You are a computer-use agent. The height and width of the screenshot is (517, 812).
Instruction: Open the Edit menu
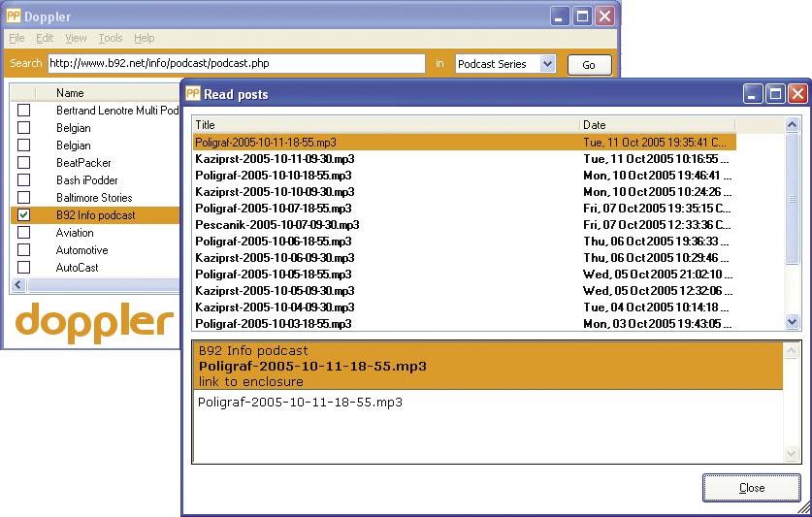coord(45,38)
